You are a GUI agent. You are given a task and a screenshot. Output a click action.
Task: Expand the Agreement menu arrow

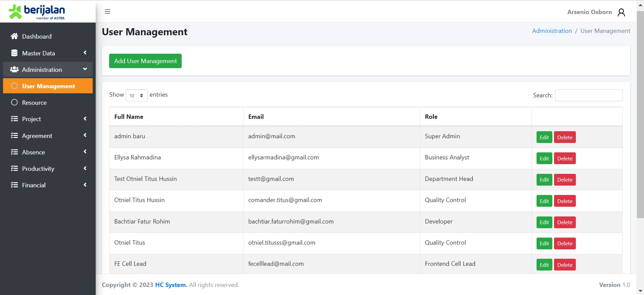click(85, 135)
